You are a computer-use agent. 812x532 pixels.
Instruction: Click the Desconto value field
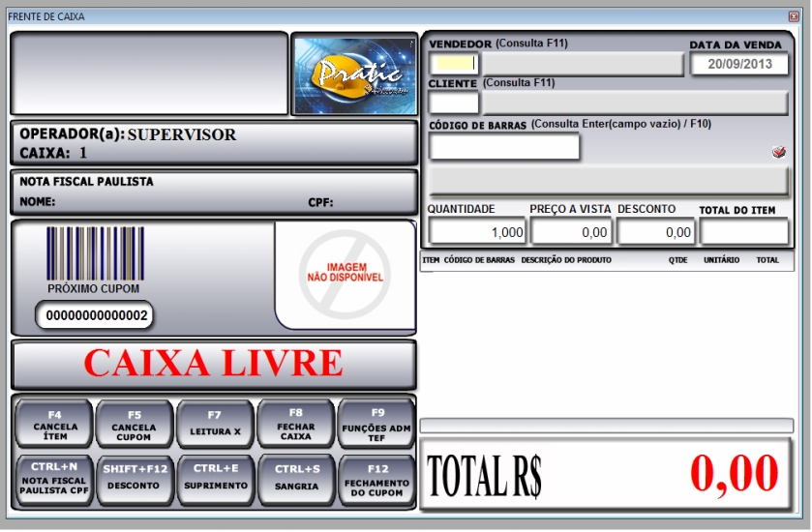point(655,232)
